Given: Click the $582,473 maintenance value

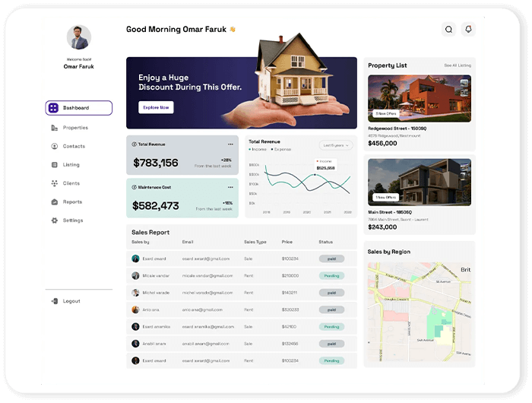Looking at the screenshot, I should (x=155, y=206).
